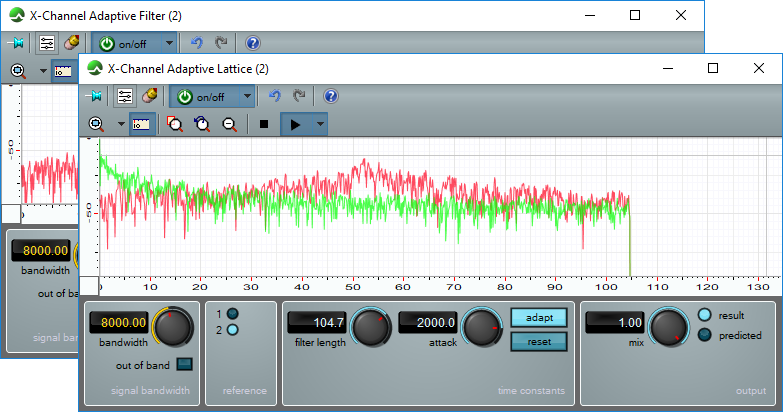Click the attack value field showing 2000.0

pos(428,322)
